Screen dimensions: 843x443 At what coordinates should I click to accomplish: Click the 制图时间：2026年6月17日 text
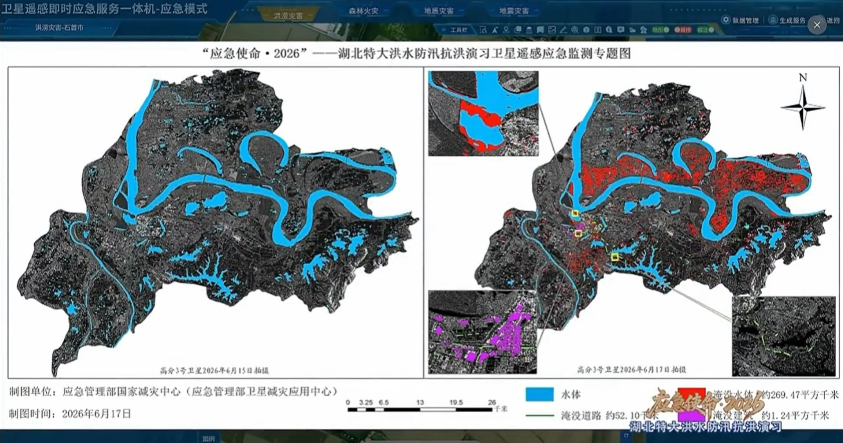(x=70, y=413)
